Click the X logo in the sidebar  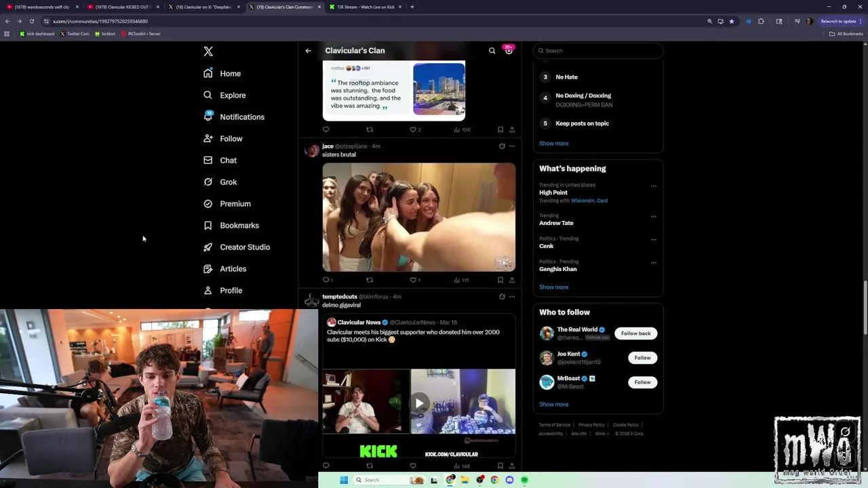208,52
